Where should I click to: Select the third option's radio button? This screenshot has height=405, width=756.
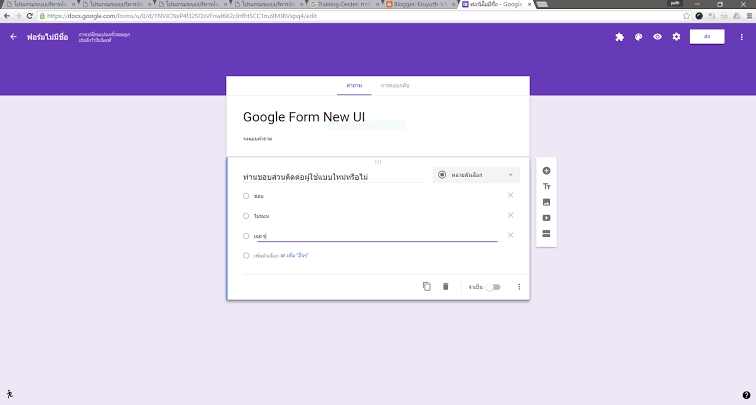[246, 236]
